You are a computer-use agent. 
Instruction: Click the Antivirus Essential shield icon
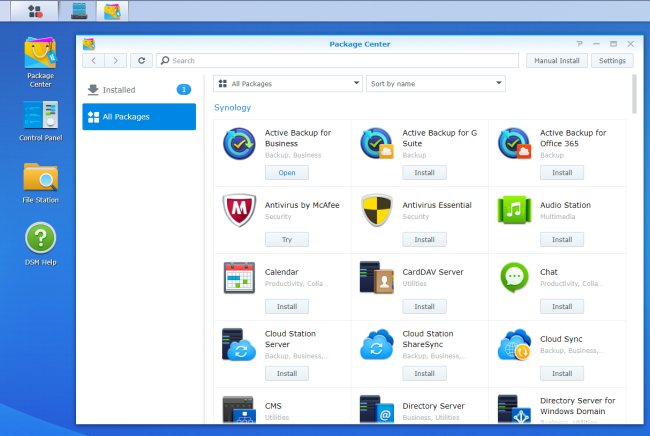(x=376, y=210)
